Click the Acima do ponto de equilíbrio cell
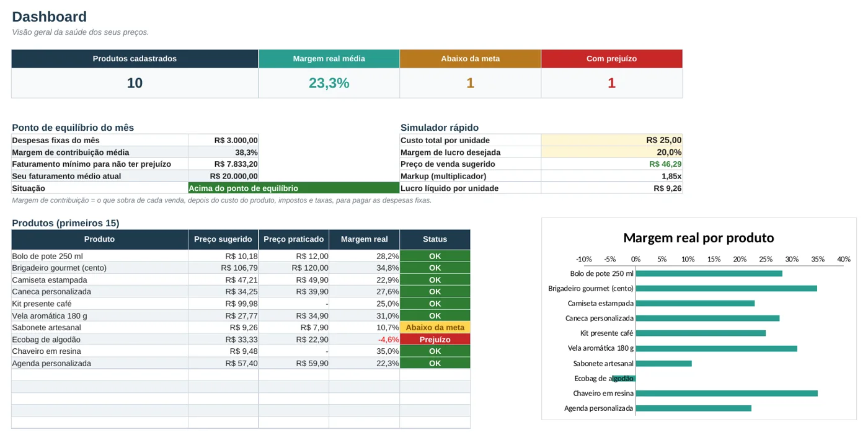The width and height of the screenshot is (868, 440). [x=294, y=188]
